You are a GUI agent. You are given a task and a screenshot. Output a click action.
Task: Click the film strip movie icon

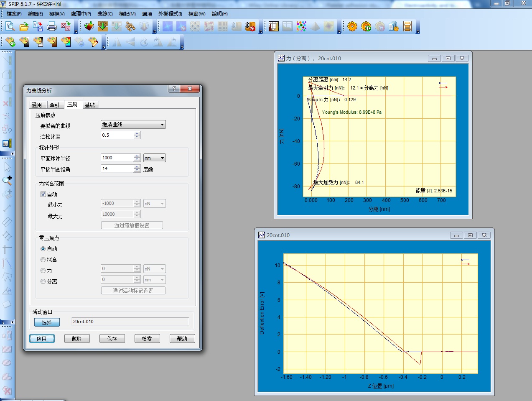407,27
